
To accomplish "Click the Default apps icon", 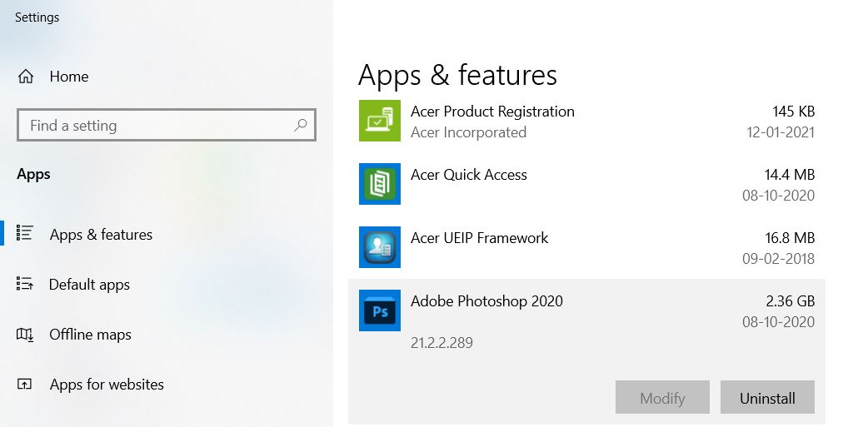I will (x=25, y=284).
